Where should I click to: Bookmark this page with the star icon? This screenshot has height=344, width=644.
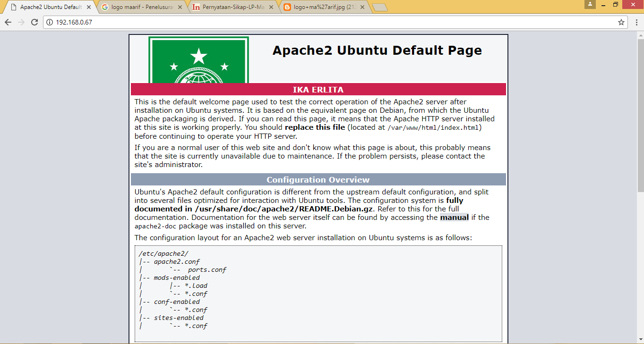(x=621, y=22)
